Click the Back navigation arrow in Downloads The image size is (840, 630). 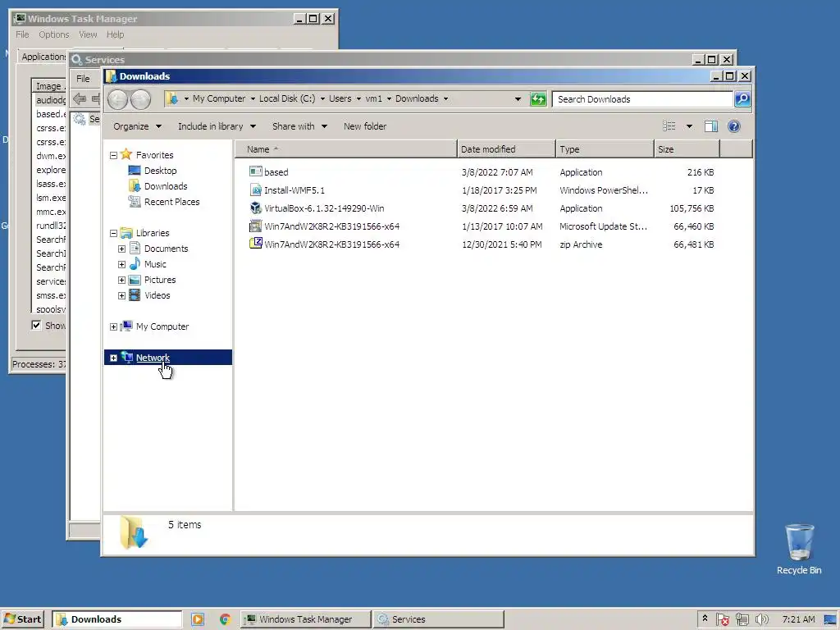[x=118, y=99]
